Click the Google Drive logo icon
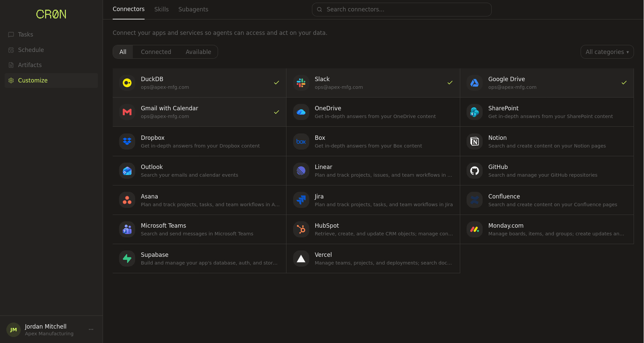Viewport: 644px width, 343px height. pos(475,83)
